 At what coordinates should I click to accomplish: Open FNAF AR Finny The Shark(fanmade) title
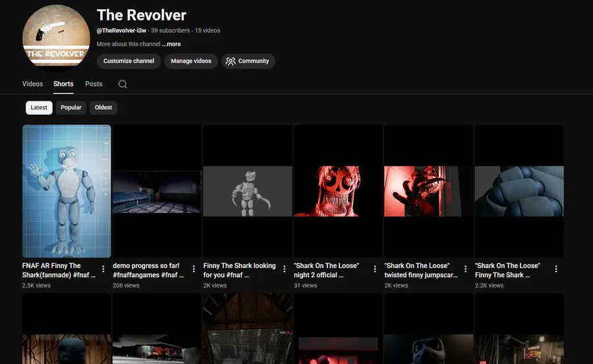click(x=59, y=271)
